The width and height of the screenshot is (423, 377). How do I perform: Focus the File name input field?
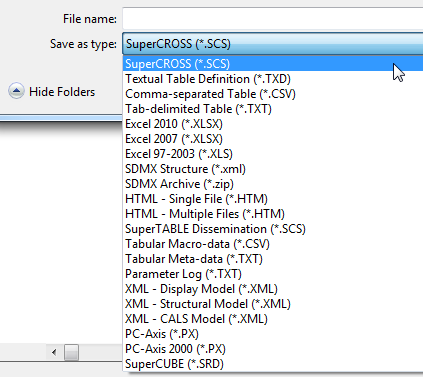[273, 19]
